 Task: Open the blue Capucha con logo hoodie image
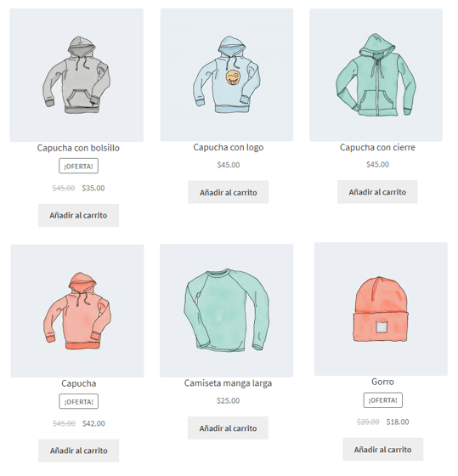(x=227, y=75)
